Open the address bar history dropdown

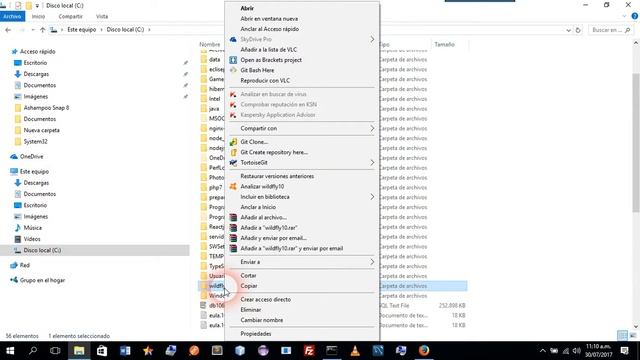(x=569, y=30)
